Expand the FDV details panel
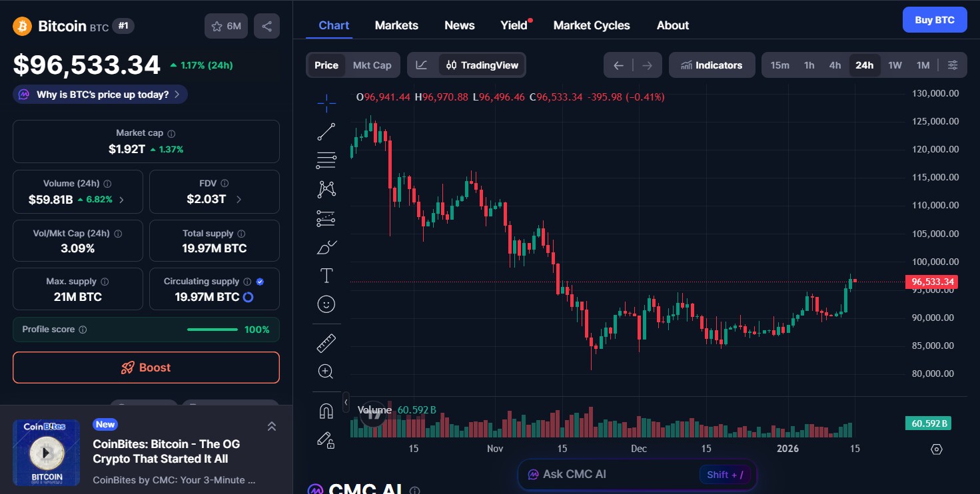 point(215,192)
